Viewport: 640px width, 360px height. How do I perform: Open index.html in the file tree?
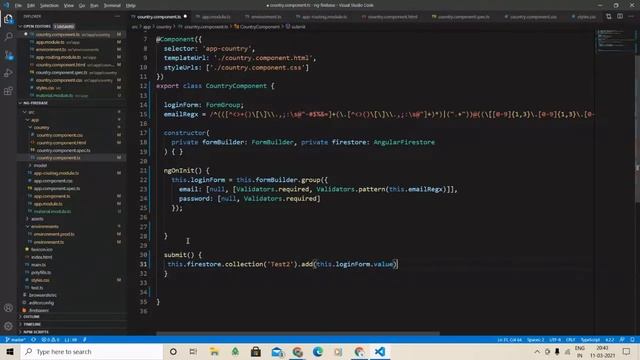(42, 257)
